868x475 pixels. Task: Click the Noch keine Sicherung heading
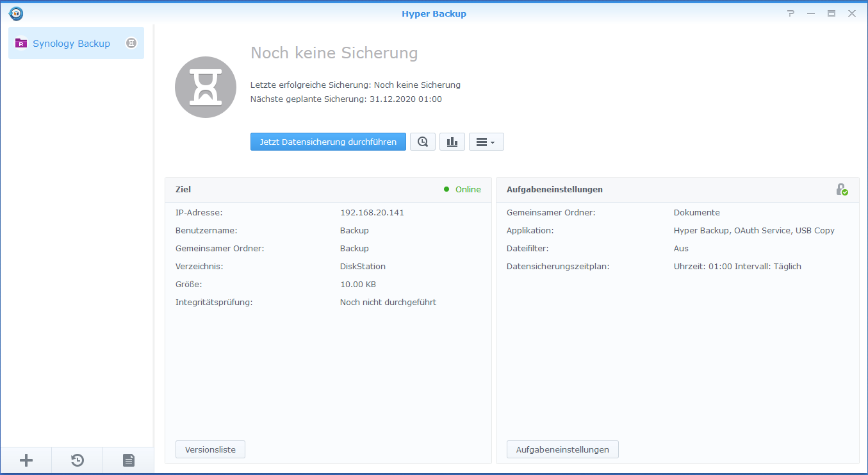tap(334, 53)
